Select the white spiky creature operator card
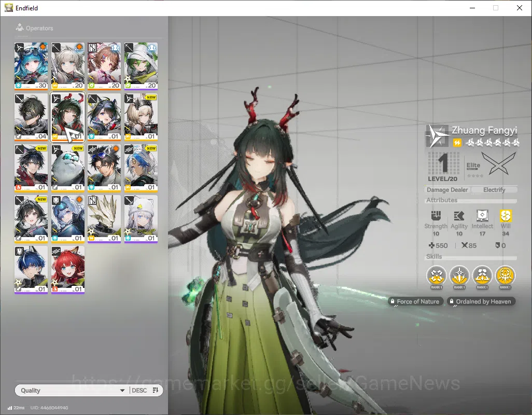532x415 pixels. [104, 218]
